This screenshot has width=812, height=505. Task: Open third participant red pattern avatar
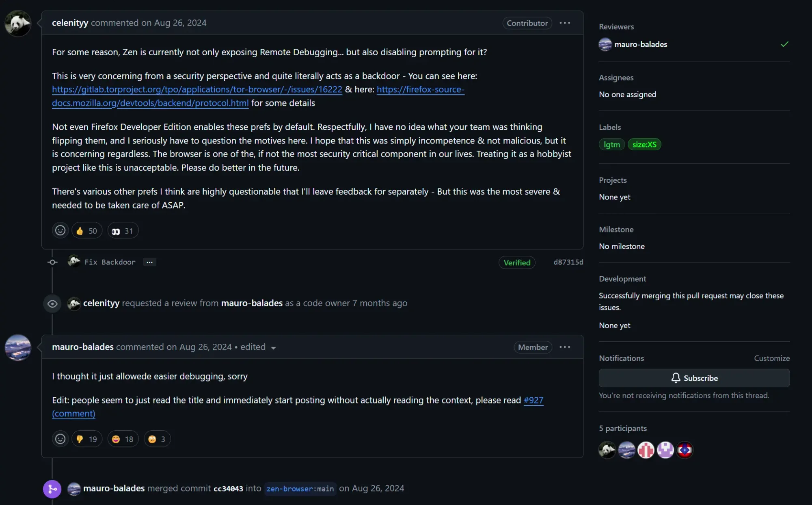[x=646, y=450]
